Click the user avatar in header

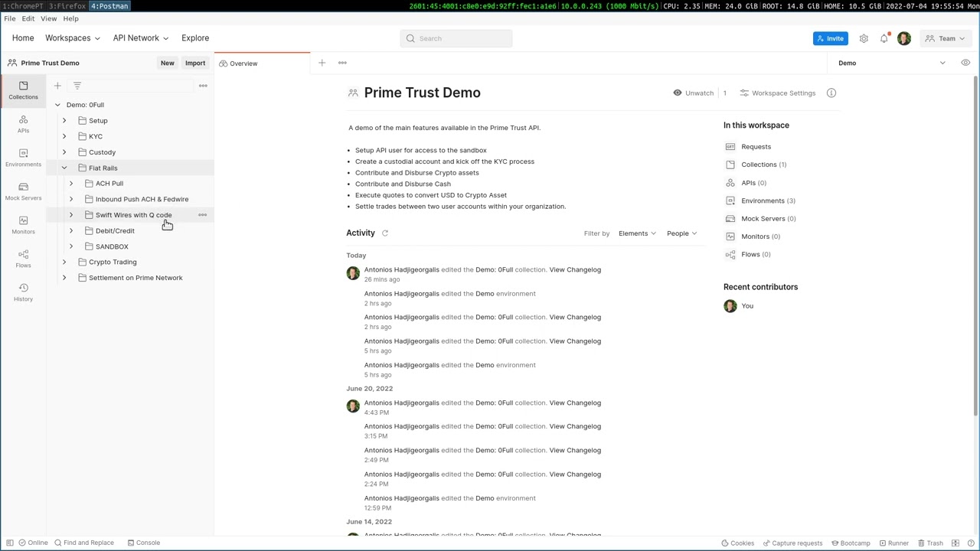point(904,38)
